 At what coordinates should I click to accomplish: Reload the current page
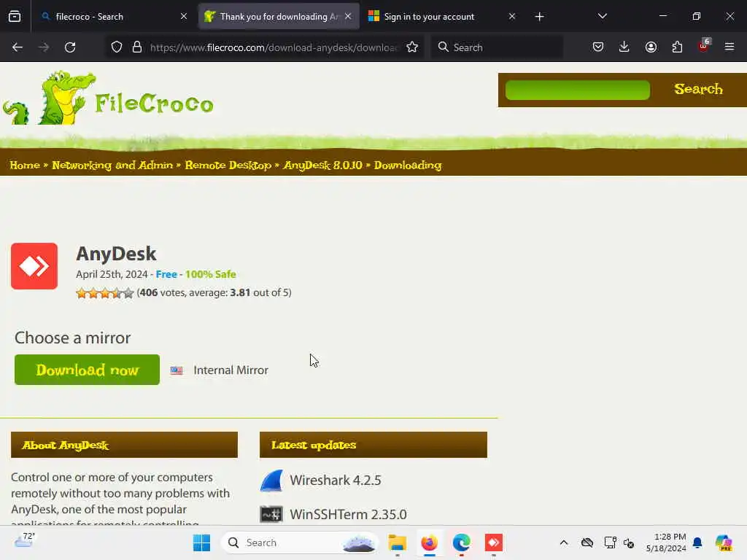pos(70,47)
